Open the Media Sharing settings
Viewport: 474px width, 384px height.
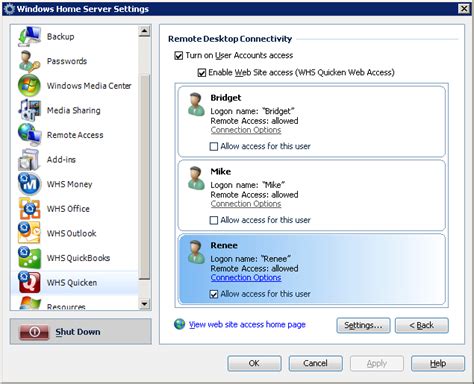(74, 110)
